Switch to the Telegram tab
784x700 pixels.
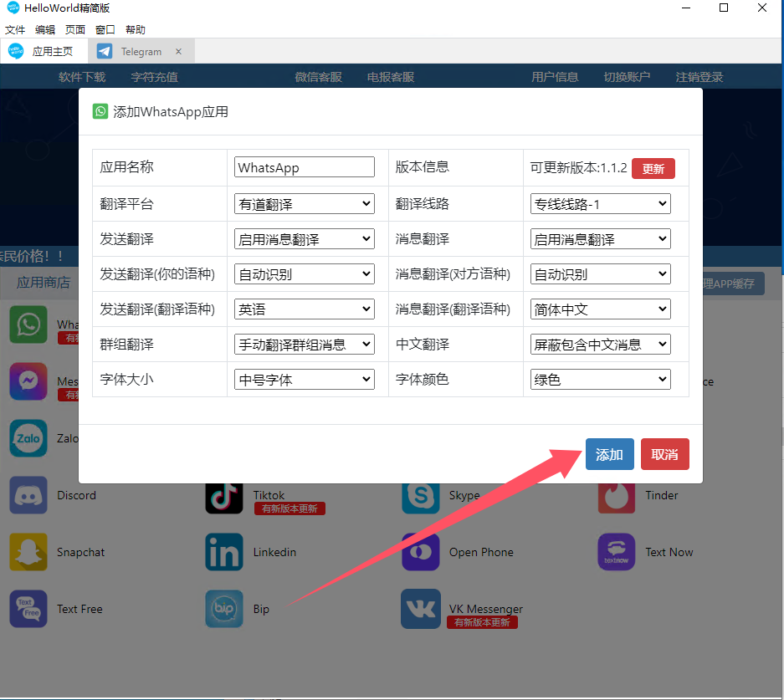(141, 52)
